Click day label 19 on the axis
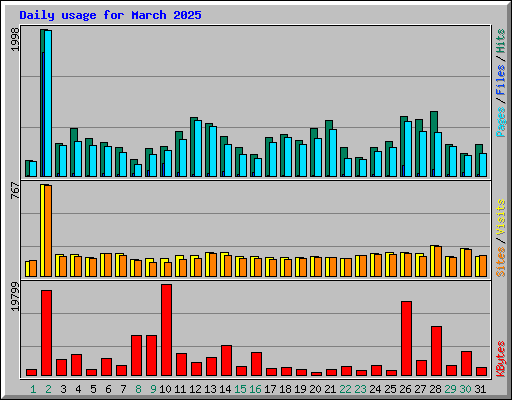This screenshot has width=512, height=400. (x=300, y=389)
